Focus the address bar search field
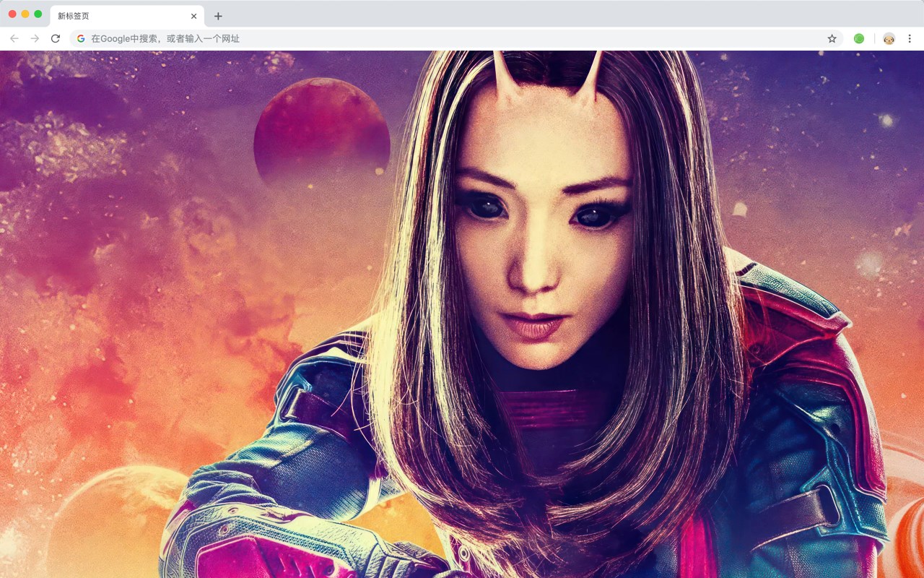The width and height of the screenshot is (924, 578). coord(456,38)
